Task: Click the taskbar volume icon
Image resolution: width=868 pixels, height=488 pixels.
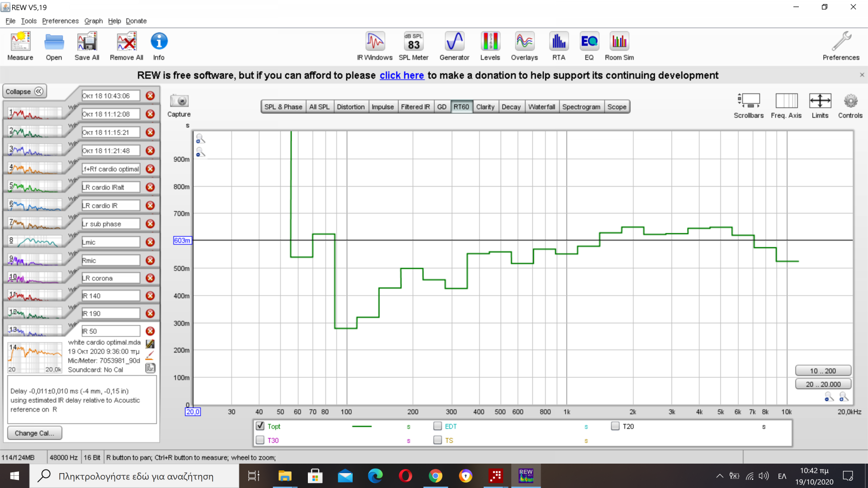Action: (x=764, y=476)
